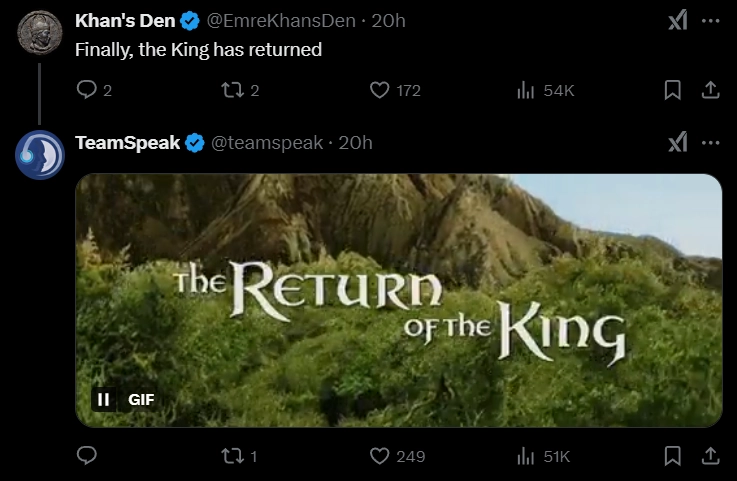Open more options for Khan's Den tweet

[x=710, y=22]
